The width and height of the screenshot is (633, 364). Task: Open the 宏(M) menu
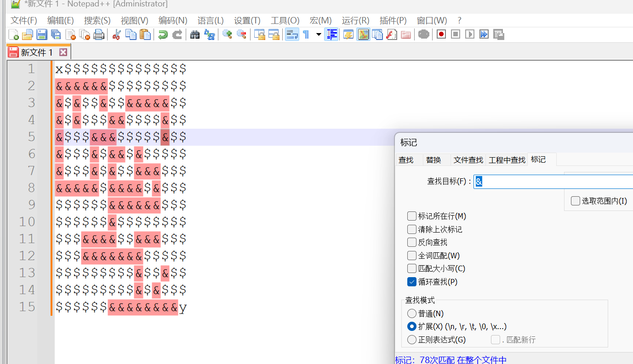click(x=321, y=21)
